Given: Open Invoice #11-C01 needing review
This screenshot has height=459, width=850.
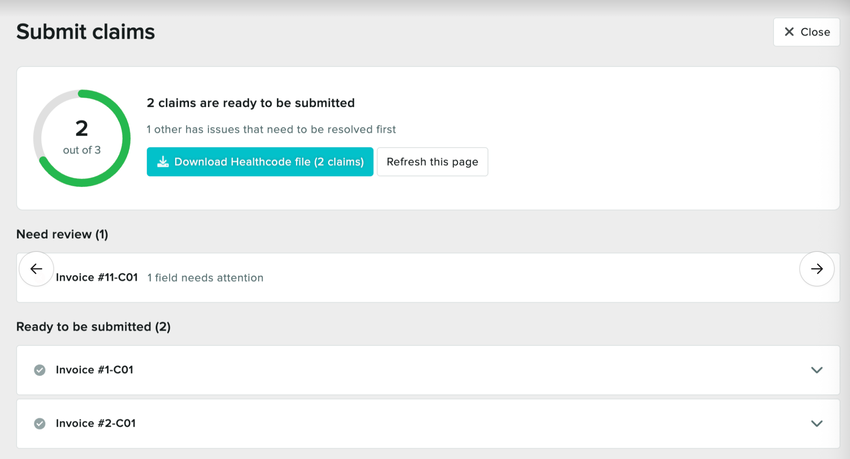Looking at the screenshot, I should tap(97, 278).
